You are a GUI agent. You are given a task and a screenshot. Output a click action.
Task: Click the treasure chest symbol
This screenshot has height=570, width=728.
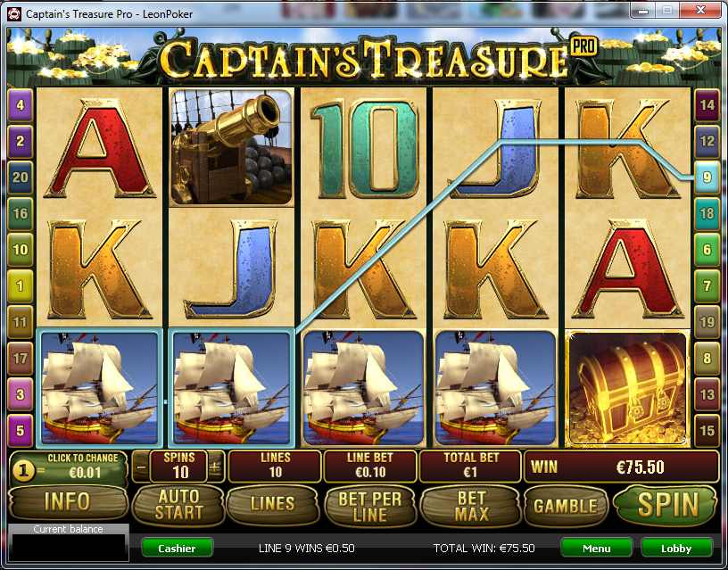627,389
